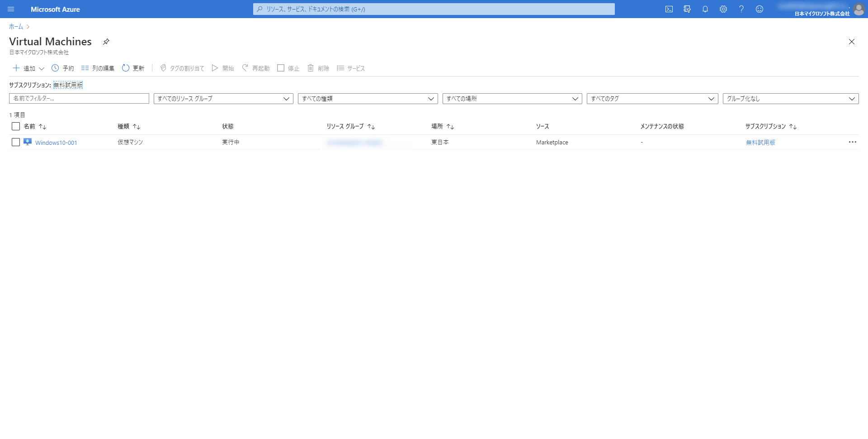This screenshot has height=439, width=868.
Task: Click the 東日本 location cell
Action: pos(440,142)
